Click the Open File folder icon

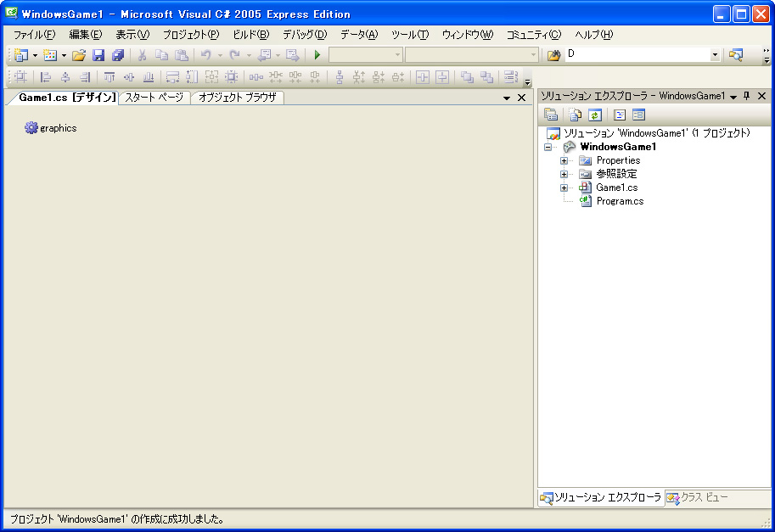(x=78, y=55)
